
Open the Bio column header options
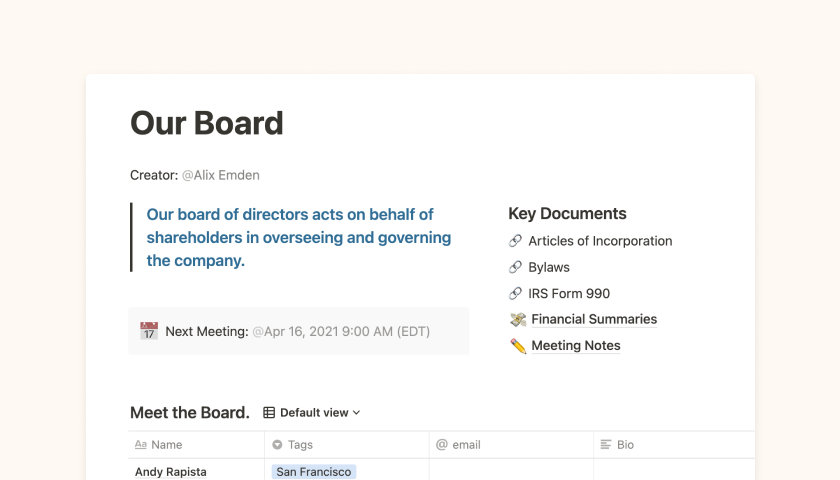click(x=625, y=445)
